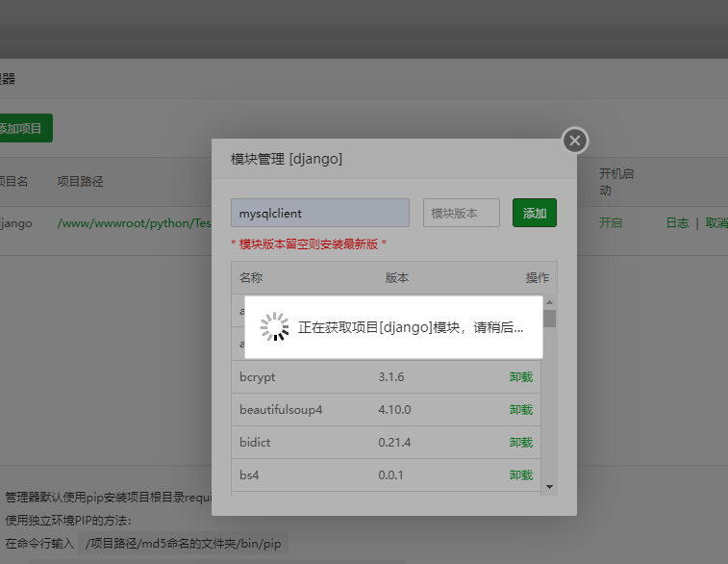Click the mysqlclient module name field

[320, 213]
